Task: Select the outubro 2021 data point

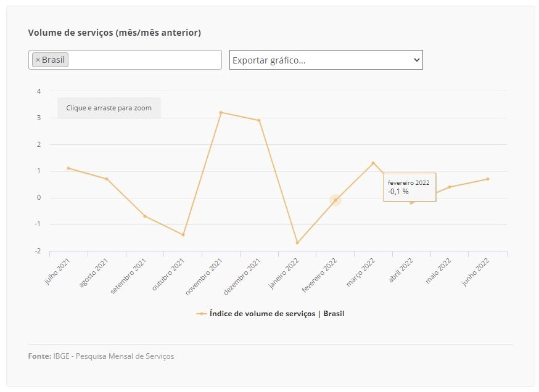Action: [183, 235]
